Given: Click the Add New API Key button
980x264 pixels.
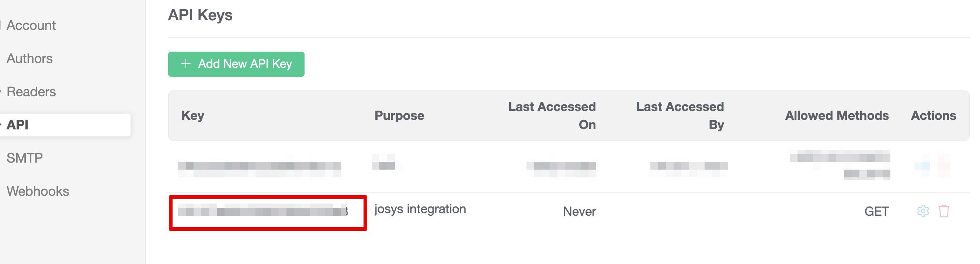Looking at the screenshot, I should (236, 64).
